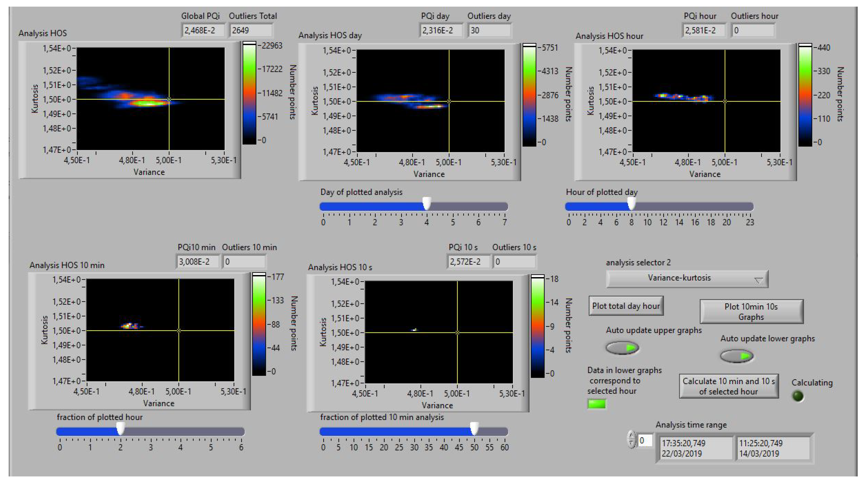Click the crosshair cursor in Analysis HOS day
Image resolution: width=868 pixels, height=482 pixels.
[x=449, y=101]
